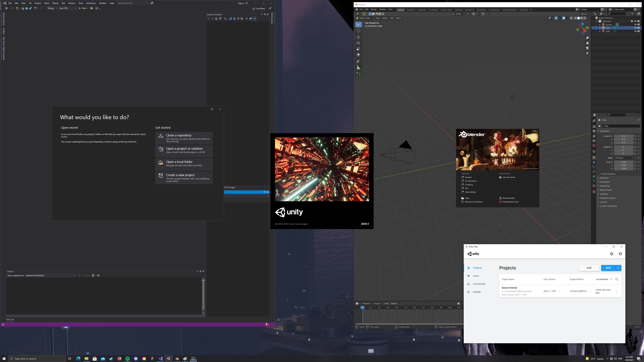Open Build menu in Visual Studio
This screenshot has height=362, width=644.
47,3
